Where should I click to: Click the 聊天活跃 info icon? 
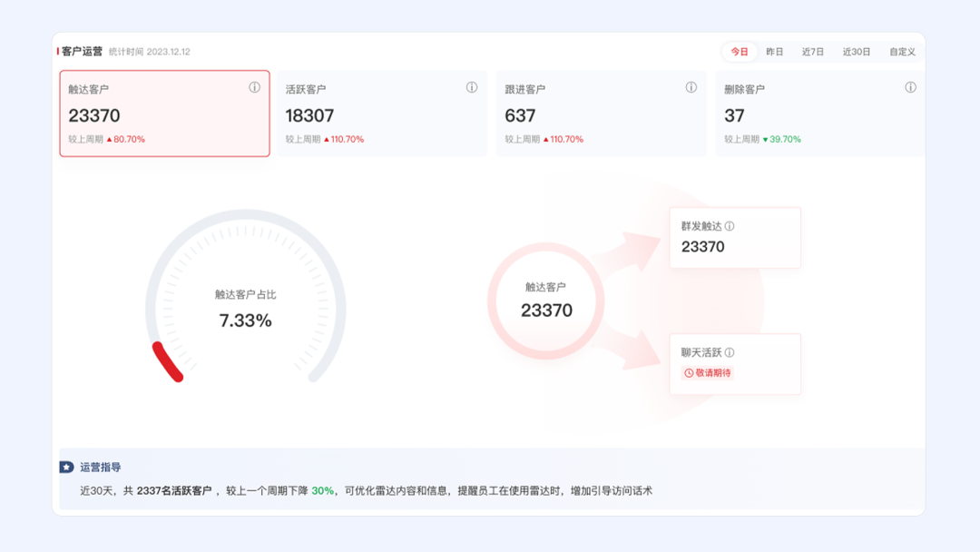coord(730,352)
